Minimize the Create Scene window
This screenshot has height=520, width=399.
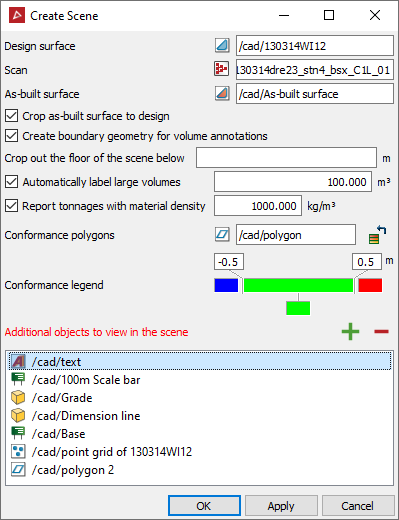coord(284,15)
